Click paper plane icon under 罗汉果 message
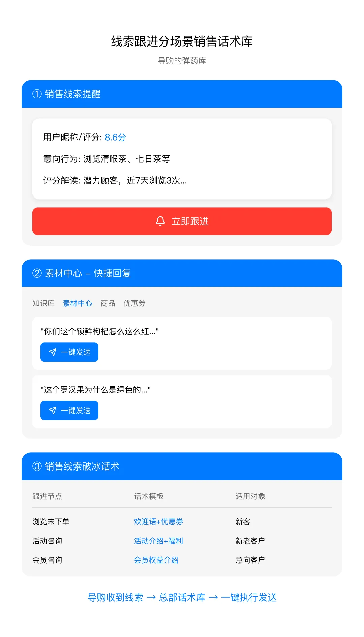The height and width of the screenshot is (637, 364). pyautogui.click(x=53, y=411)
